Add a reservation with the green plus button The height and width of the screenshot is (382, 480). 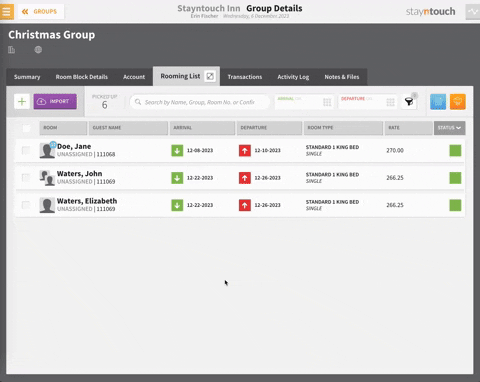coord(22,102)
